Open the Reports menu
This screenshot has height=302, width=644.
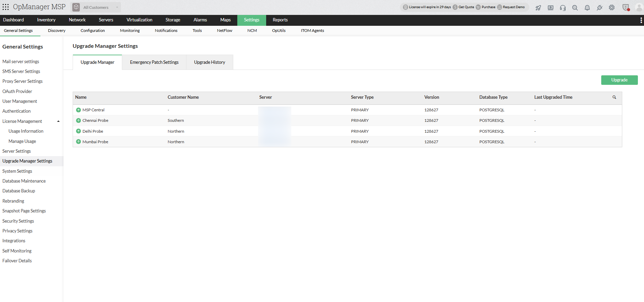(280, 20)
